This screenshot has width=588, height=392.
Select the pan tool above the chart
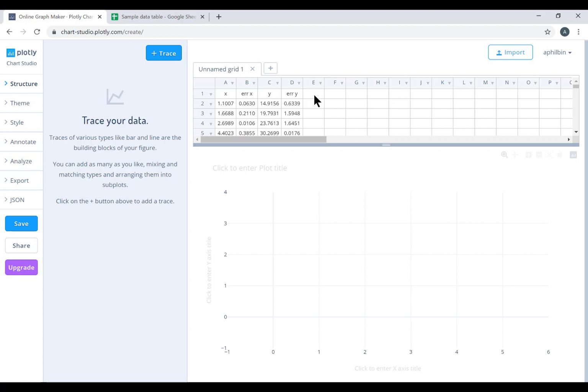click(515, 155)
